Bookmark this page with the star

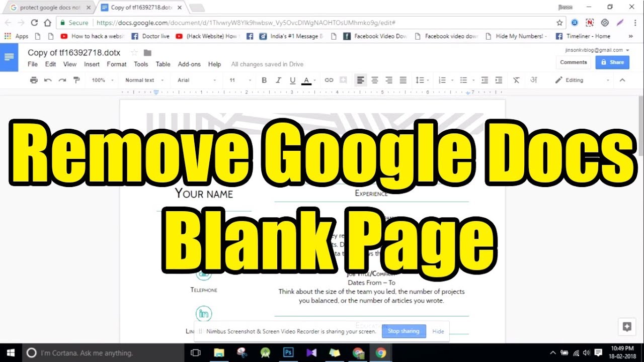point(559,23)
